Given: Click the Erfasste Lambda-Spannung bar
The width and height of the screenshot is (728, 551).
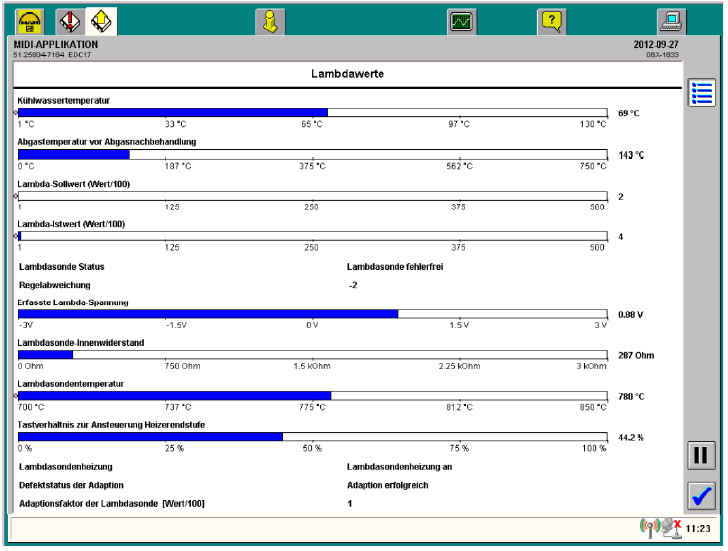Looking at the screenshot, I should tap(312, 314).
